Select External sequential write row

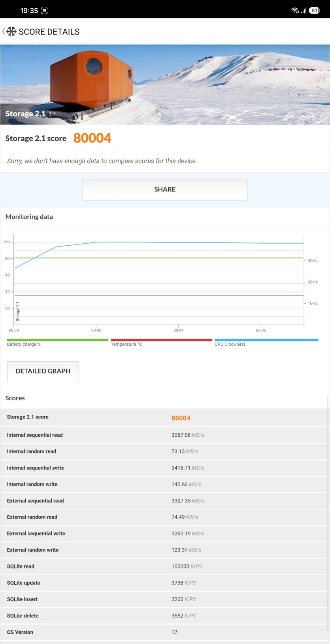click(165, 534)
